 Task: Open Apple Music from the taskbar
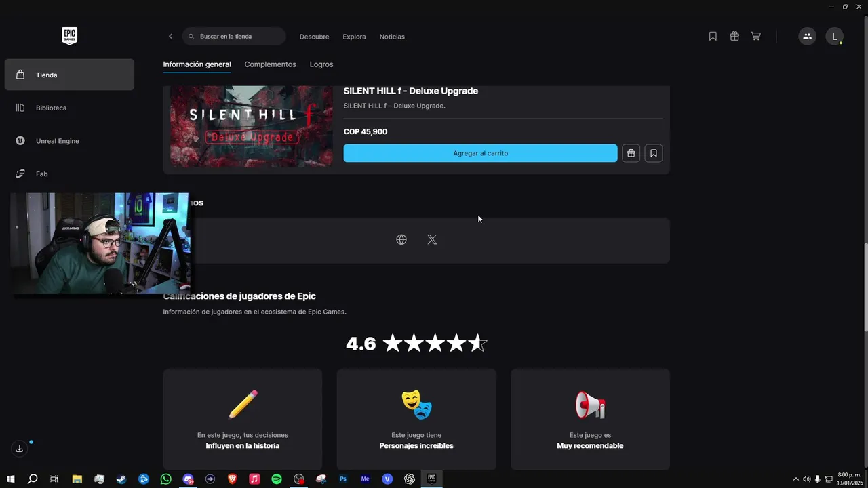[x=254, y=479]
